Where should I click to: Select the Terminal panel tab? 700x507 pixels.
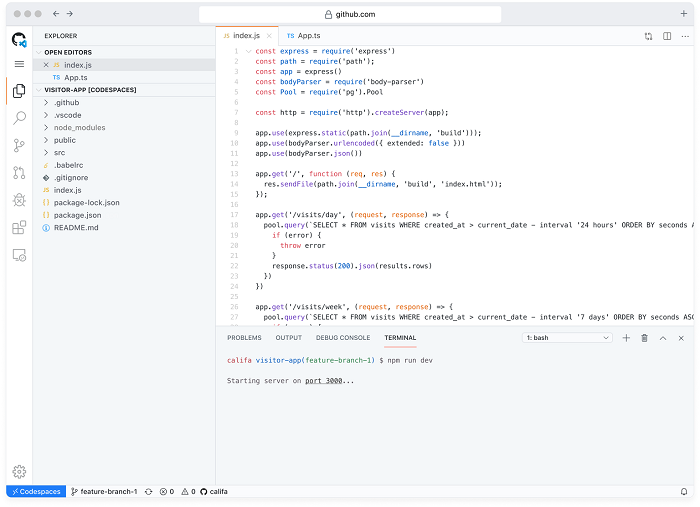pos(400,338)
